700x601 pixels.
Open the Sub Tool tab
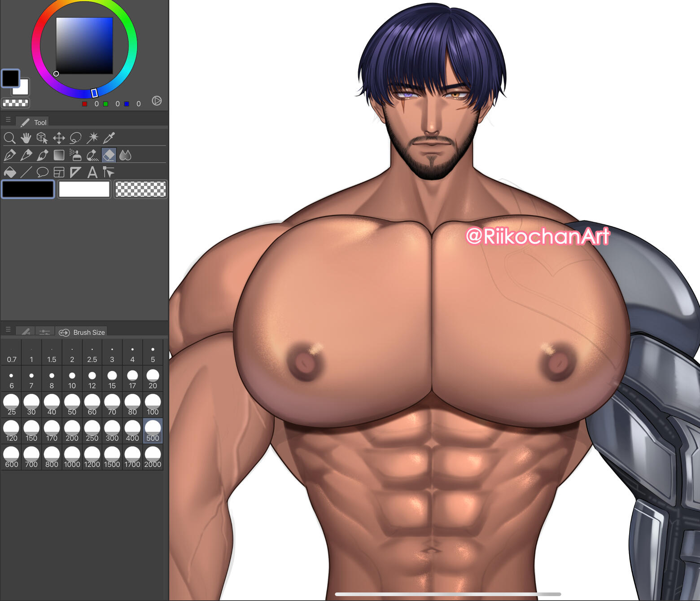pos(26,332)
